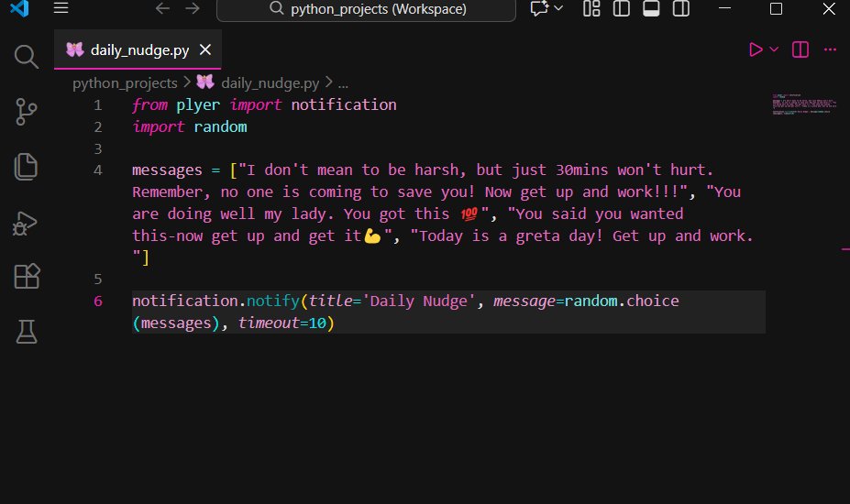This screenshot has height=504, width=850.
Task: Click line number 4 in the gutter
Action: pos(97,170)
